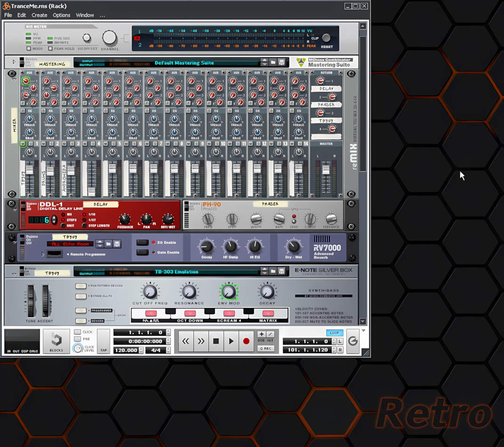This screenshot has width=504, height=447.
Task: Expand the MClass Mastering Suite combinator
Action: 14,61
